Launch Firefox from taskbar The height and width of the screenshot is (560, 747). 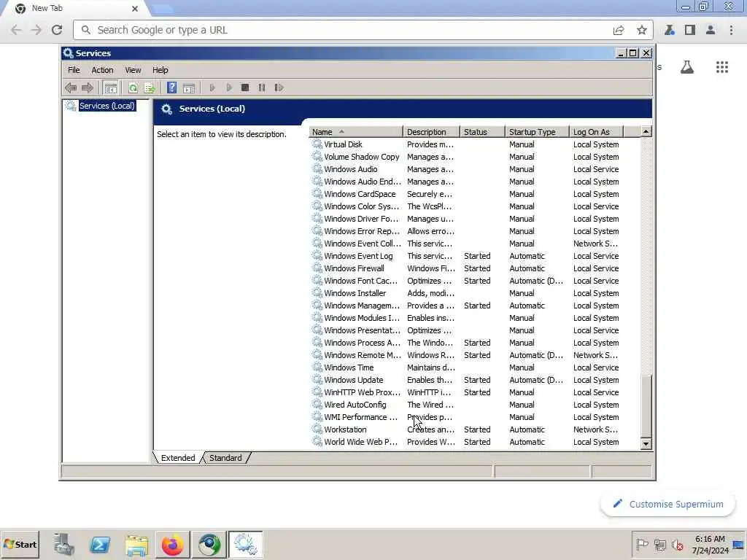172,544
